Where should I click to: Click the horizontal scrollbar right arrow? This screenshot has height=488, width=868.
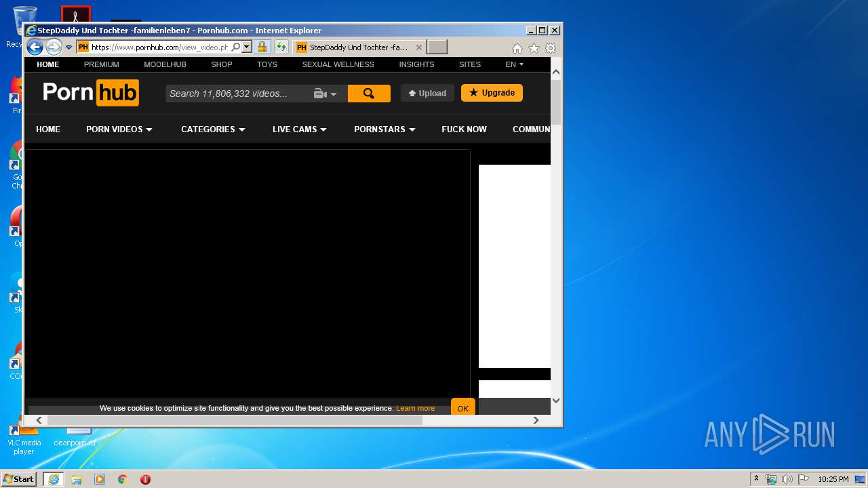coord(536,420)
